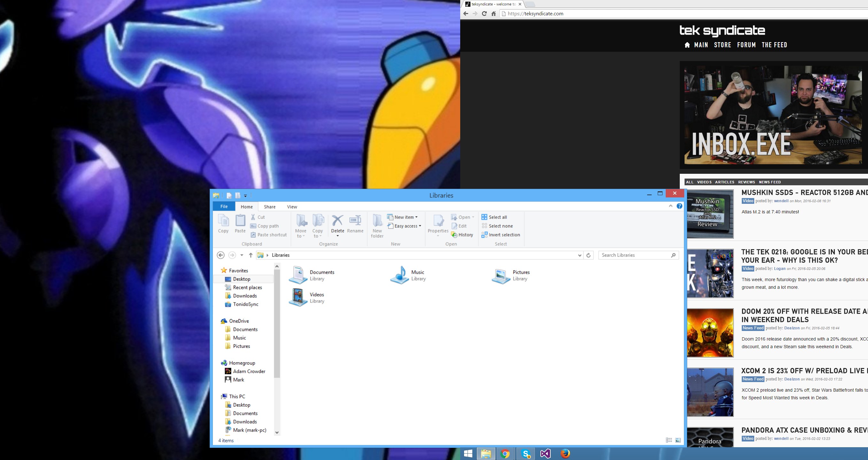The height and width of the screenshot is (460, 868).
Task: Open Visual Studio from the taskbar
Action: click(x=546, y=454)
